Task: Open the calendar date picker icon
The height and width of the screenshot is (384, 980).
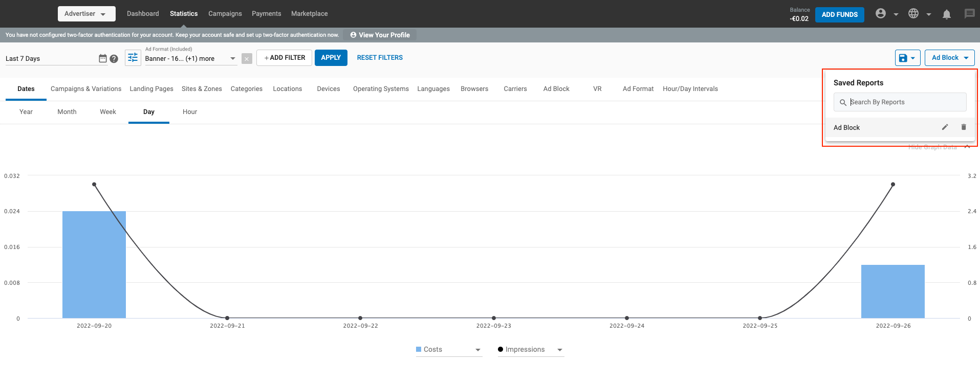Action: (x=103, y=58)
